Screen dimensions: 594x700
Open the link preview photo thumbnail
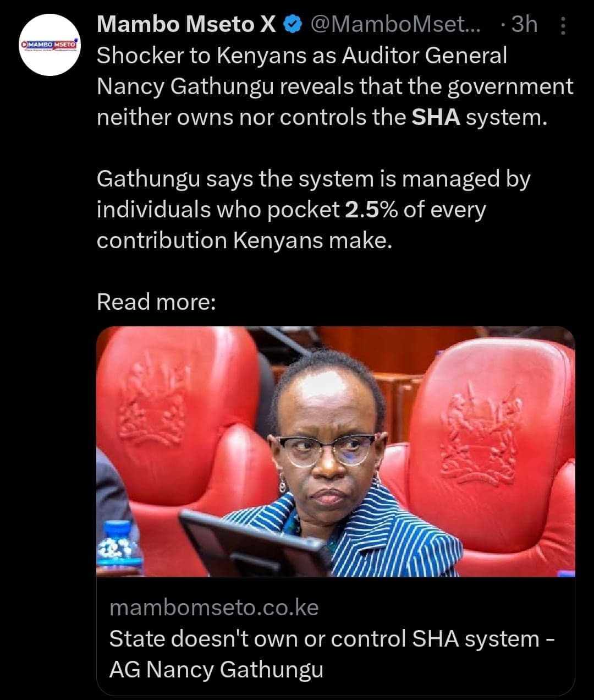tap(335, 451)
